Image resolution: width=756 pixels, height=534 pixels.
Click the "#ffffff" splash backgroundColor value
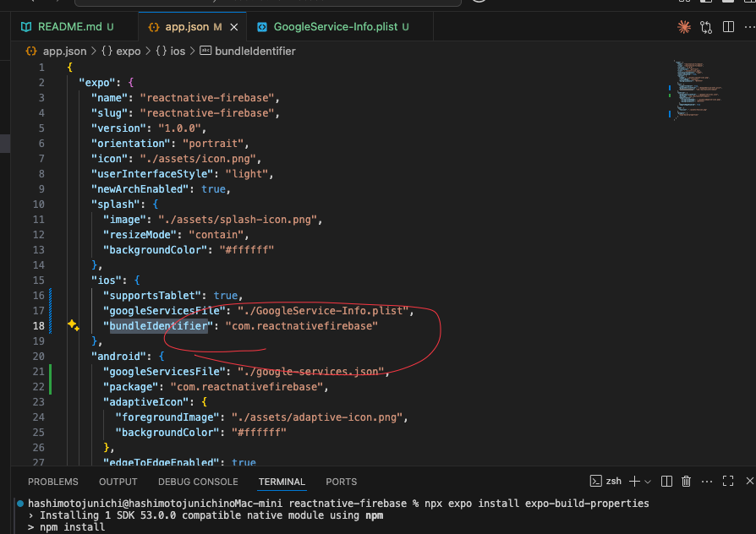(246, 249)
